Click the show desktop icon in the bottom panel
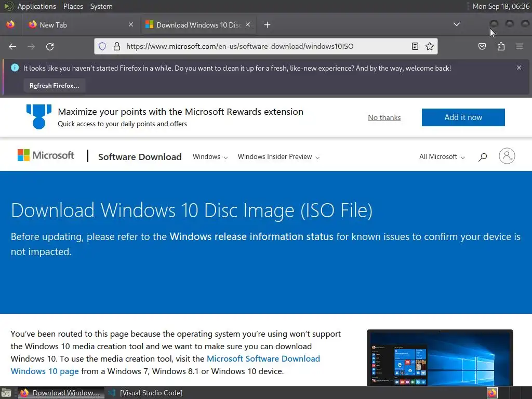532x399 pixels. (x=6, y=393)
